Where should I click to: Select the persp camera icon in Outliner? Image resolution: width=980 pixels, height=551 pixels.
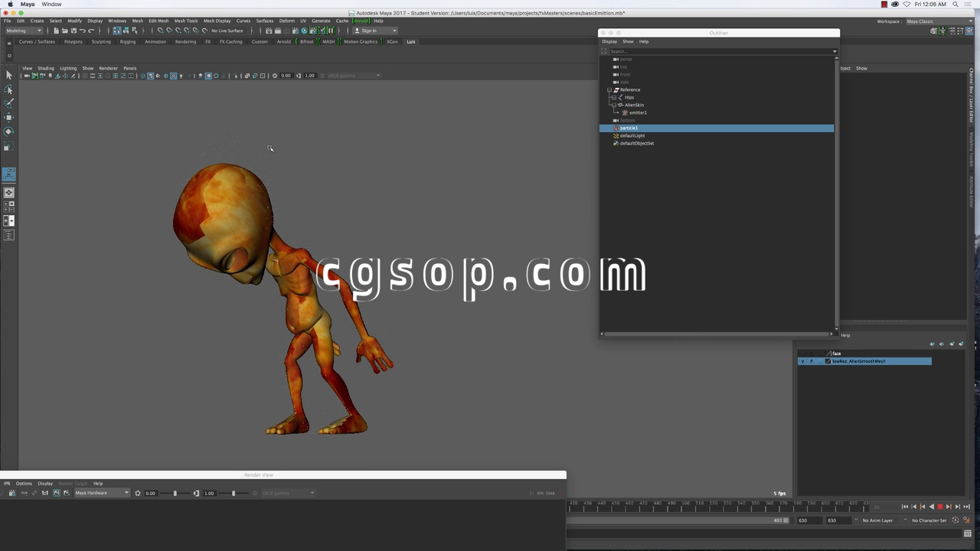pyautogui.click(x=616, y=59)
